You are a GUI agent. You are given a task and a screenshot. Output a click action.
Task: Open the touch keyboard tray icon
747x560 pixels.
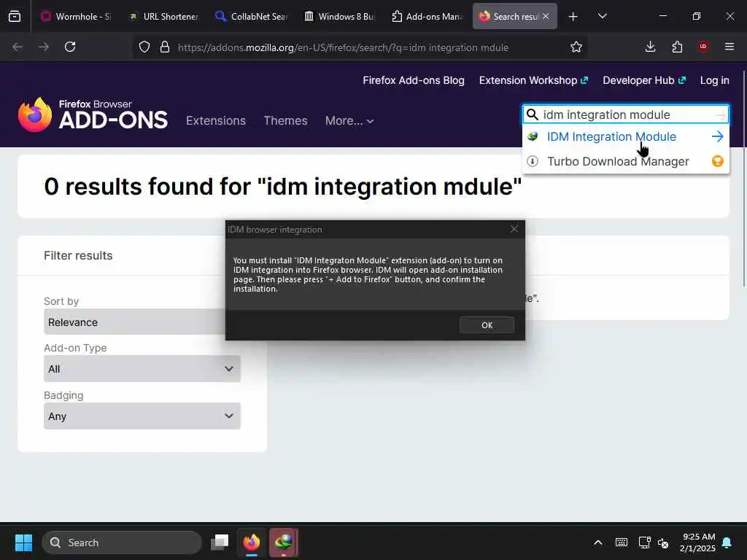[x=622, y=542]
